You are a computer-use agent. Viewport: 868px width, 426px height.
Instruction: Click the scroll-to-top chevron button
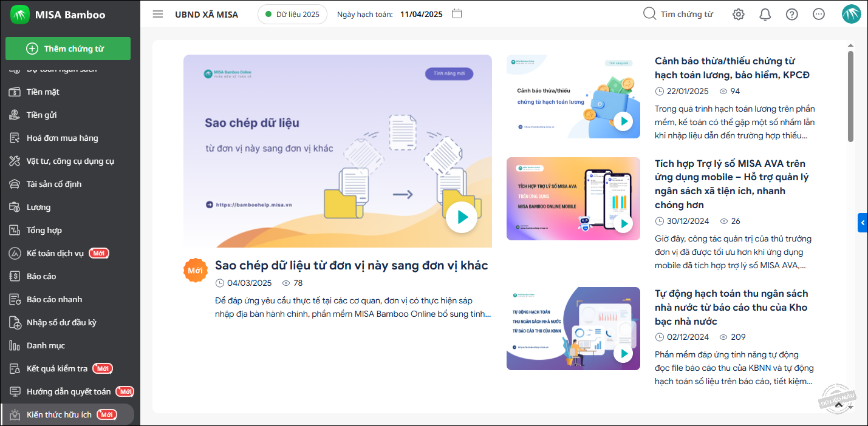pos(839,405)
